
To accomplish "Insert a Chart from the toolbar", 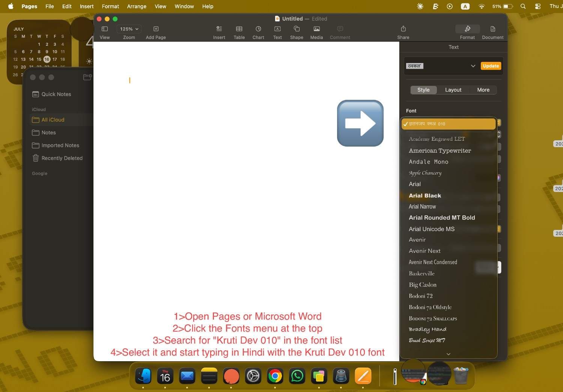I will (x=258, y=29).
